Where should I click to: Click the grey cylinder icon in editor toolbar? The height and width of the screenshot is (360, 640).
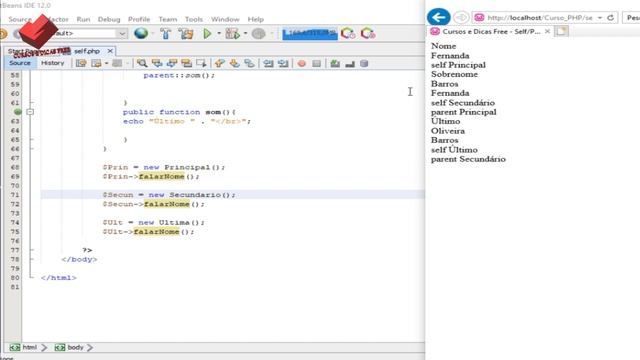364,63
